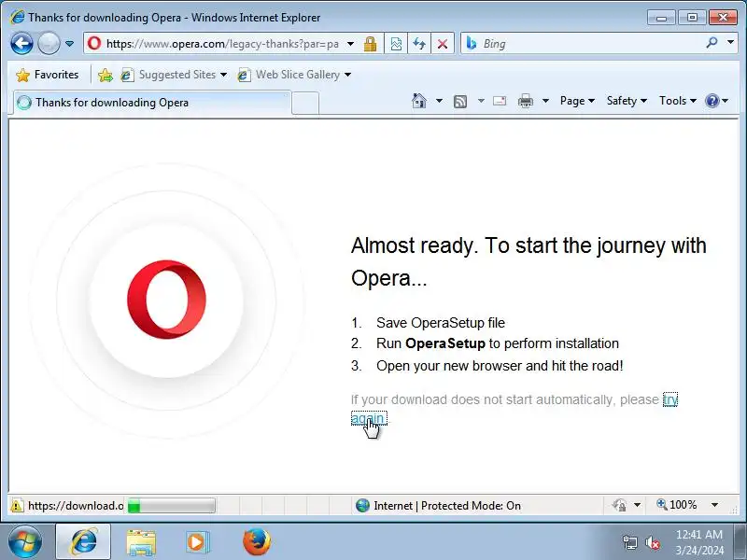Click the network tray icon

point(629,542)
